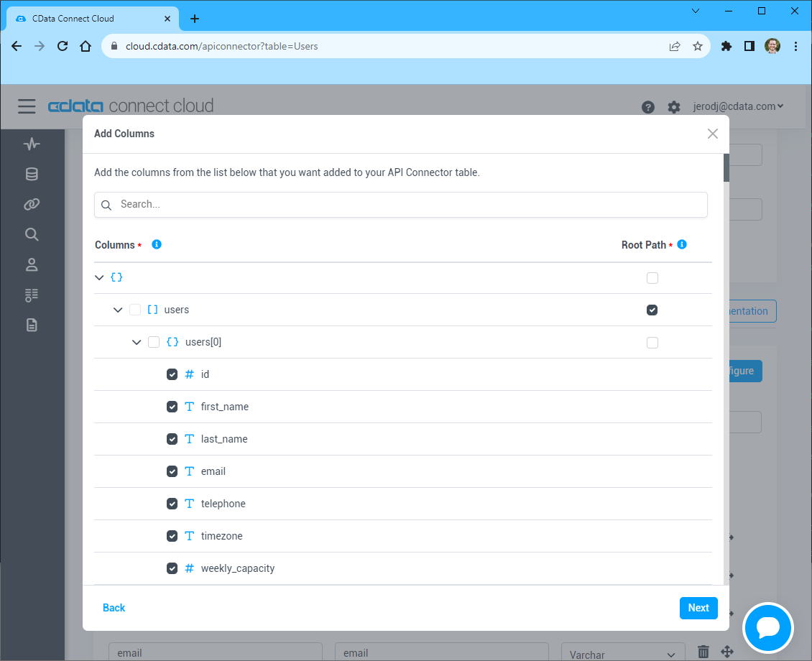
Task: Toggle the users Root Path checkbox
Action: pyautogui.click(x=652, y=310)
